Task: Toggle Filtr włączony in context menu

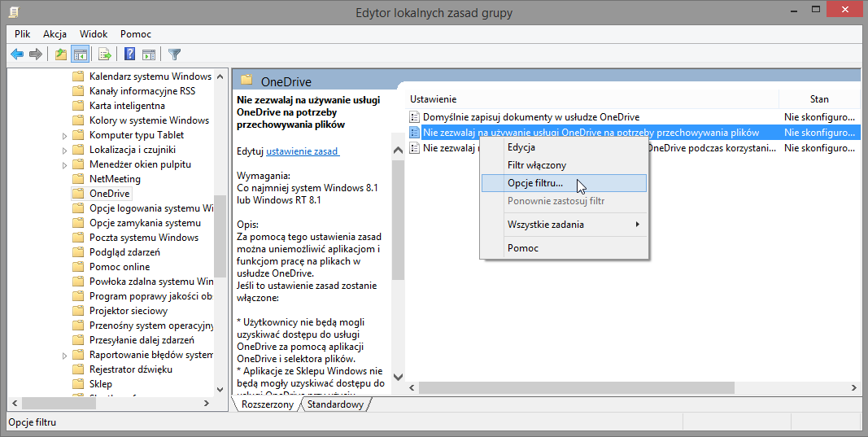Action: (x=564, y=165)
